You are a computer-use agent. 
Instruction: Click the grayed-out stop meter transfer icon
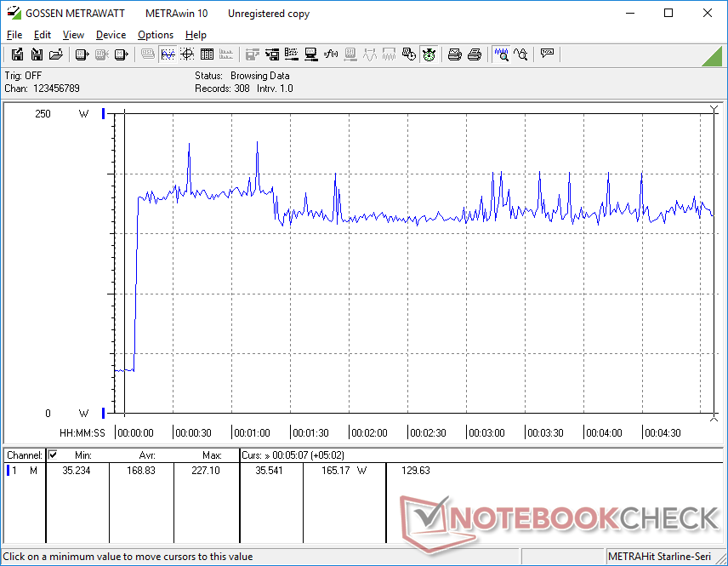[102, 54]
